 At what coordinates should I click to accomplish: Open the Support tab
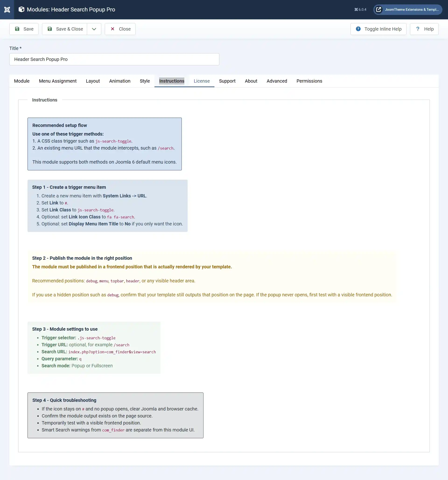click(227, 81)
